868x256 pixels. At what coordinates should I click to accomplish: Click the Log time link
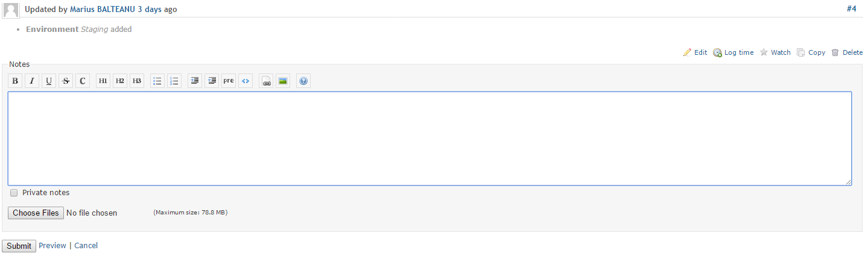coord(733,52)
